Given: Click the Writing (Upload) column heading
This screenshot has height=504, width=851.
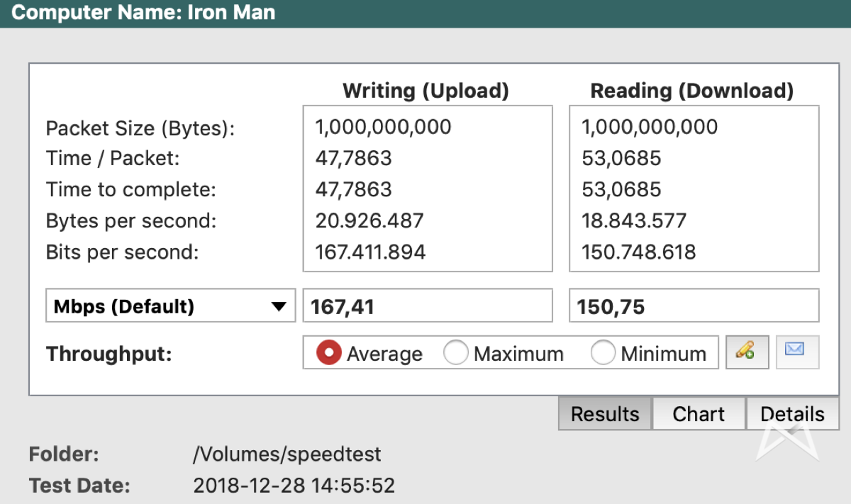Looking at the screenshot, I should click(x=425, y=91).
